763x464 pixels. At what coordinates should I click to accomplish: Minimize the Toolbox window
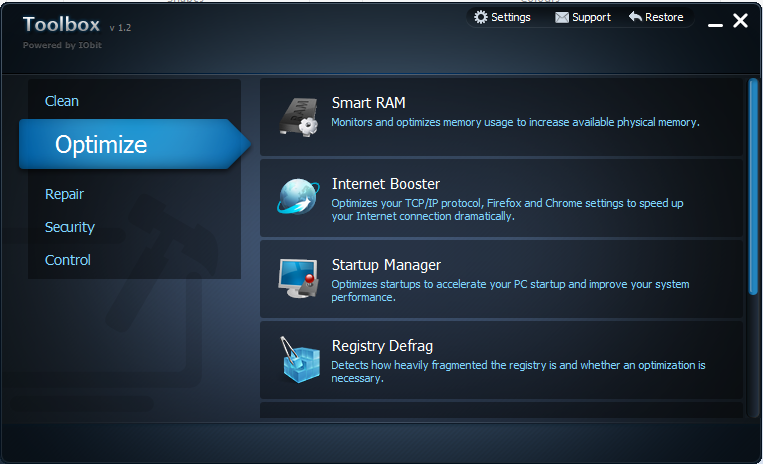pos(715,24)
